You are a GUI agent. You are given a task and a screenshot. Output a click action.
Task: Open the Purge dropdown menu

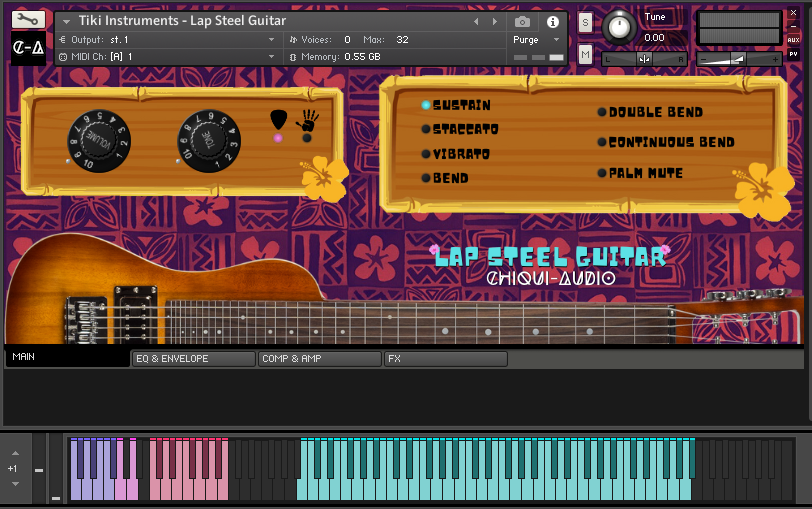pyautogui.click(x=537, y=40)
